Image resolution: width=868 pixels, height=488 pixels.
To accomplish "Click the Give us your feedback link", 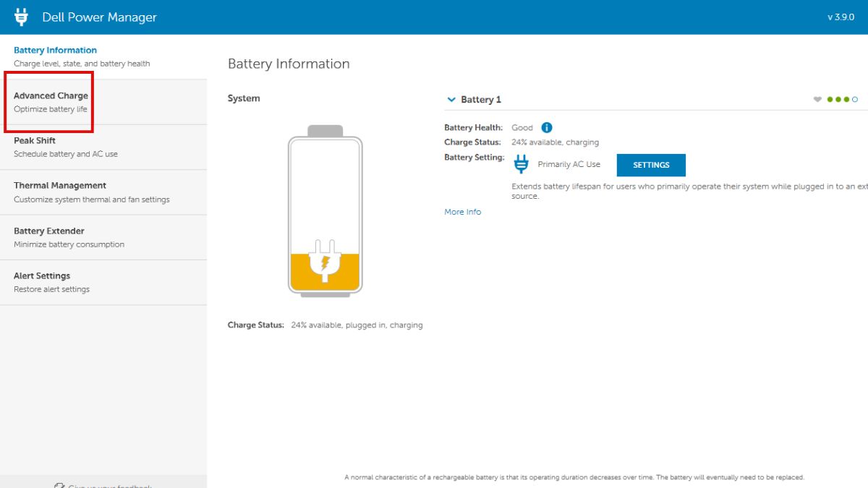I will click(x=103, y=486).
